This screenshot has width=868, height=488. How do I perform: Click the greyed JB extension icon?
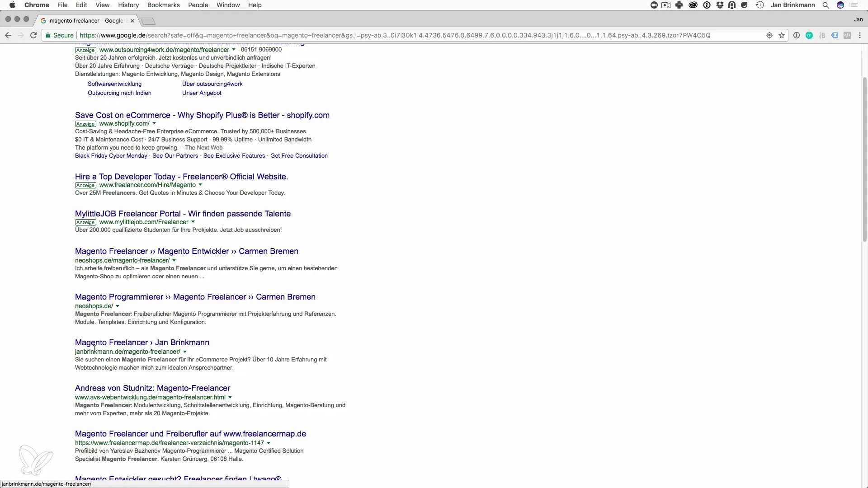(x=822, y=35)
